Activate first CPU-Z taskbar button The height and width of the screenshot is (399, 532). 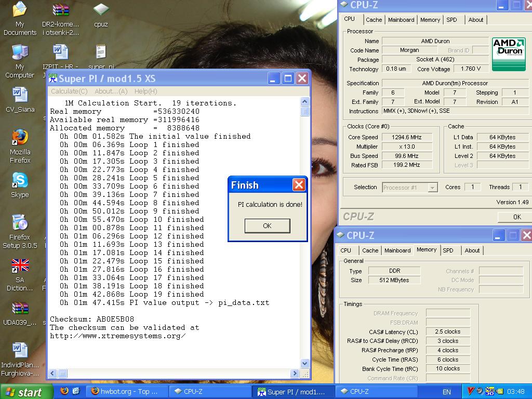point(210,392)
